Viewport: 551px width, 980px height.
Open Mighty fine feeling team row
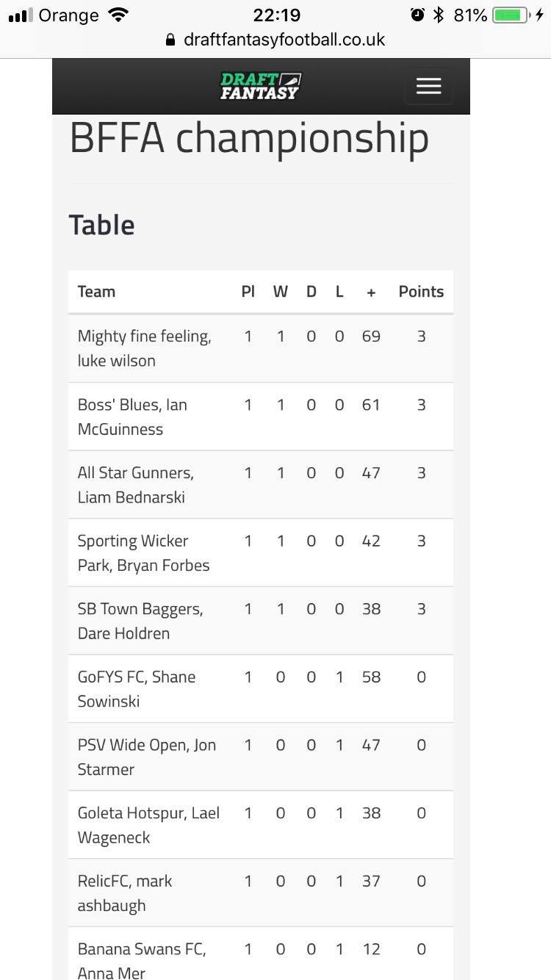[261, 348]
